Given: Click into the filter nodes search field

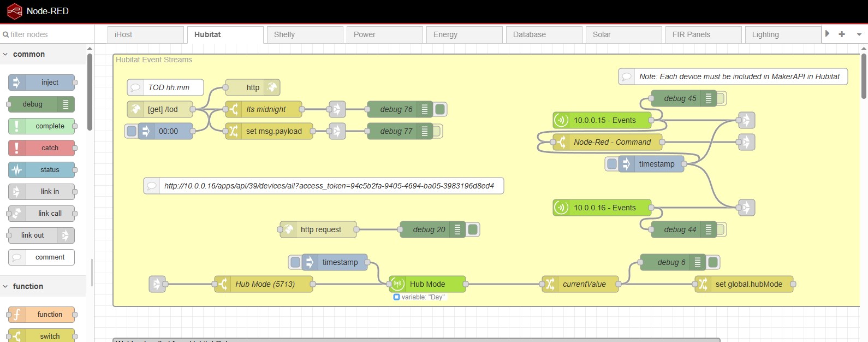Looking at the screenshot, I should click(x=49, y=34).
